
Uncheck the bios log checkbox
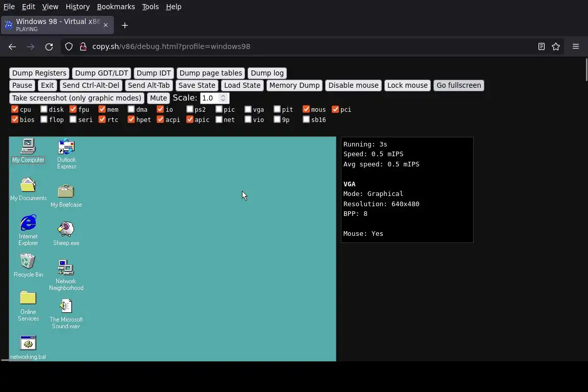[15, 119]
